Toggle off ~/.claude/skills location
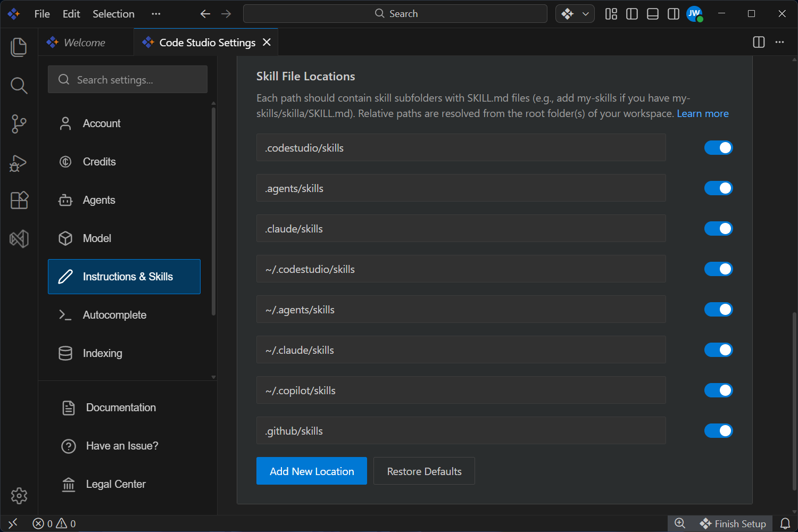The image size is (798, 532). click(x=719, y=350)
